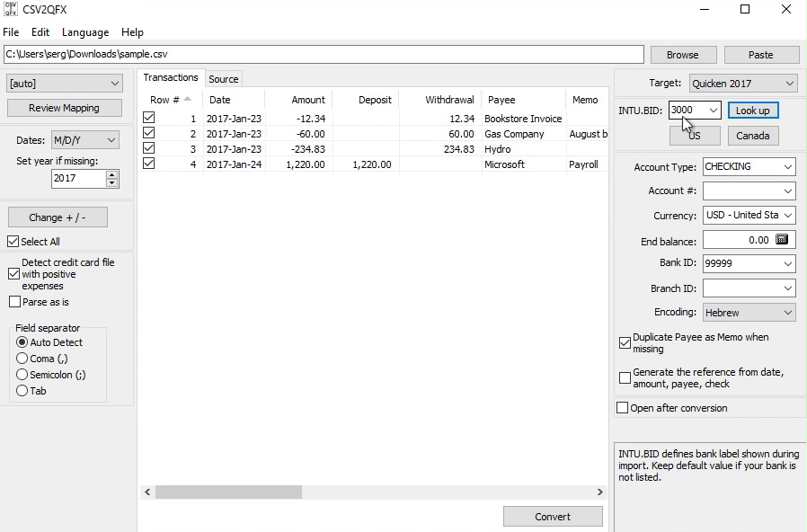The image size is (807, 532).
Task: Expand the Account # dropdown
Action: tap(788, 191)
